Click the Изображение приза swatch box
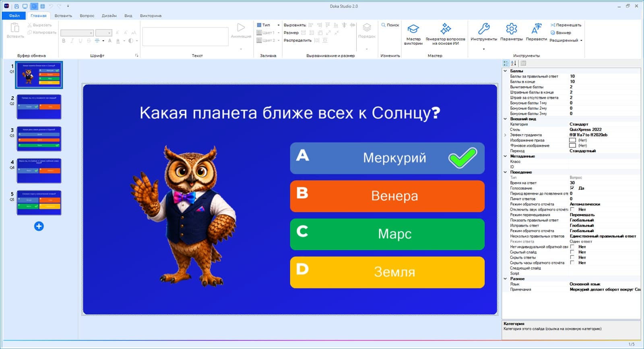The width and height of the screenshot is (644, 349). [572, 140]
